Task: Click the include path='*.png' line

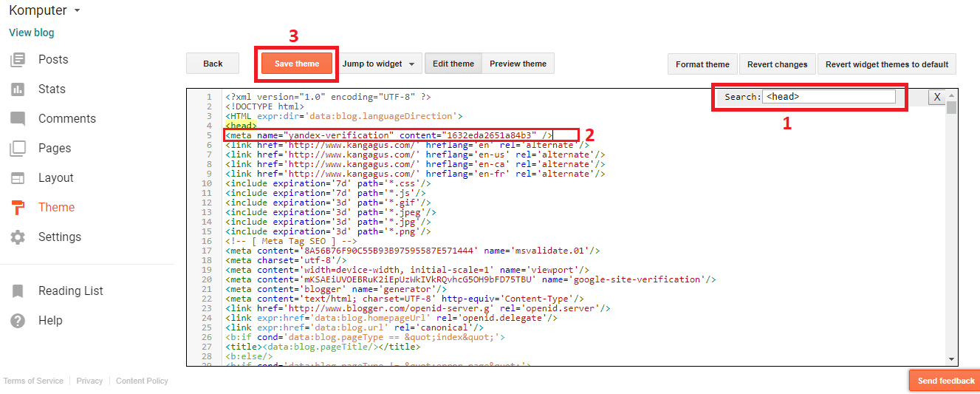Action: click(x=328, y=231)
